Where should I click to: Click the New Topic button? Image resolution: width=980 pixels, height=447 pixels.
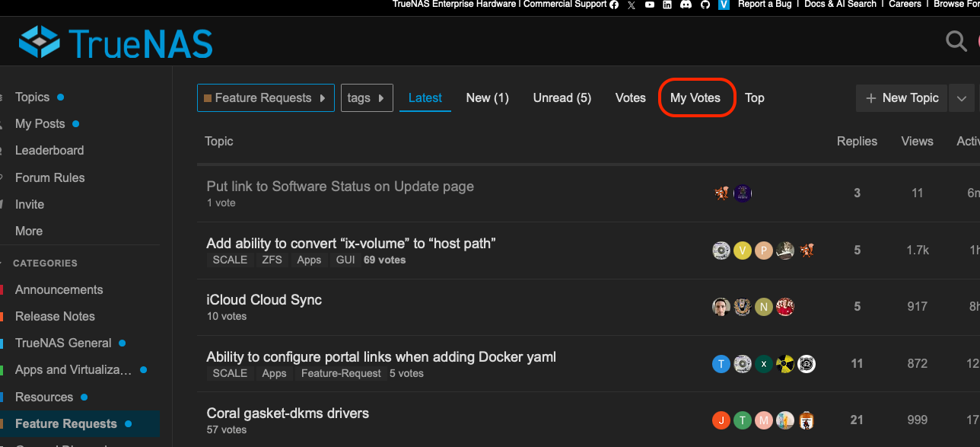[902, 98]
